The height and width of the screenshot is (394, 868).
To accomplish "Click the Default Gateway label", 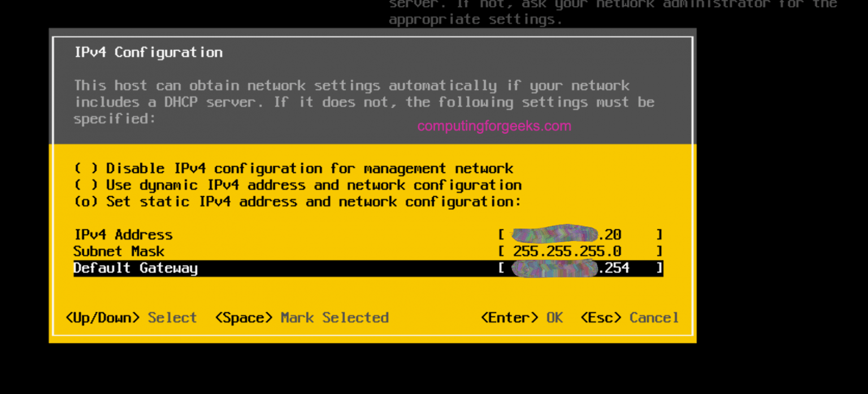I will point(136,268).
